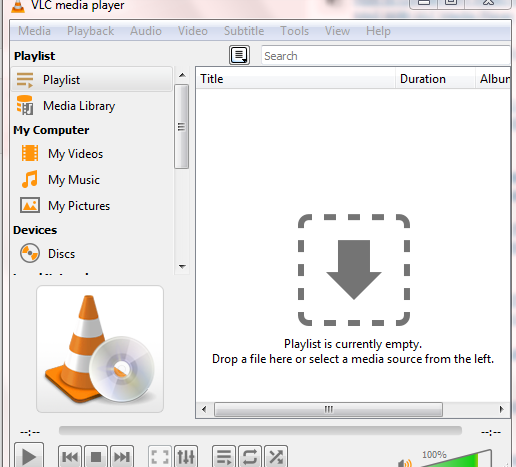Viewport: 516px width, 467px height.
Task: Open the Media menu
Action: (x=34, y=31)
